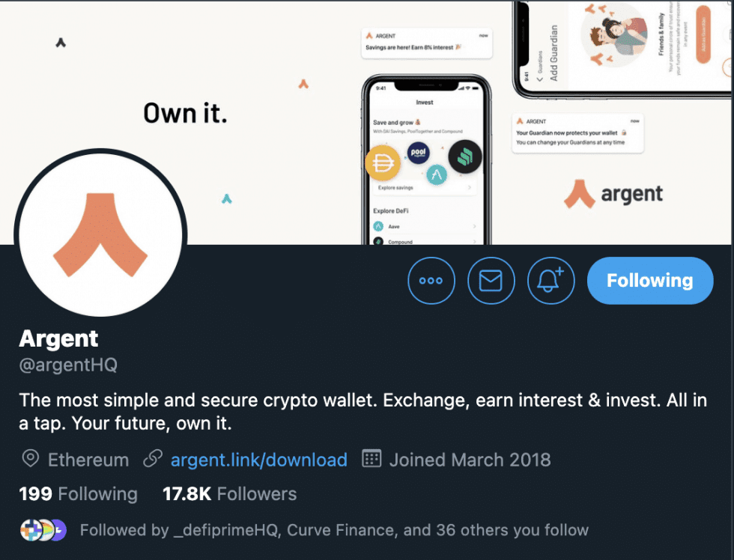
Task: Toggle the Following button
Action: 649,281
